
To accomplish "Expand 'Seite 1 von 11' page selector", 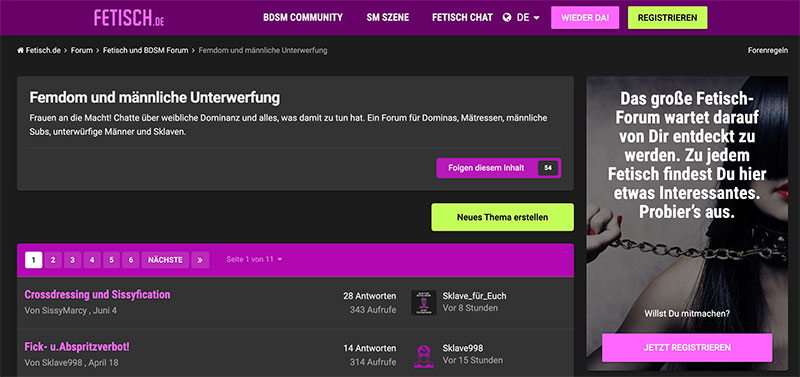I will coord(254,260).
